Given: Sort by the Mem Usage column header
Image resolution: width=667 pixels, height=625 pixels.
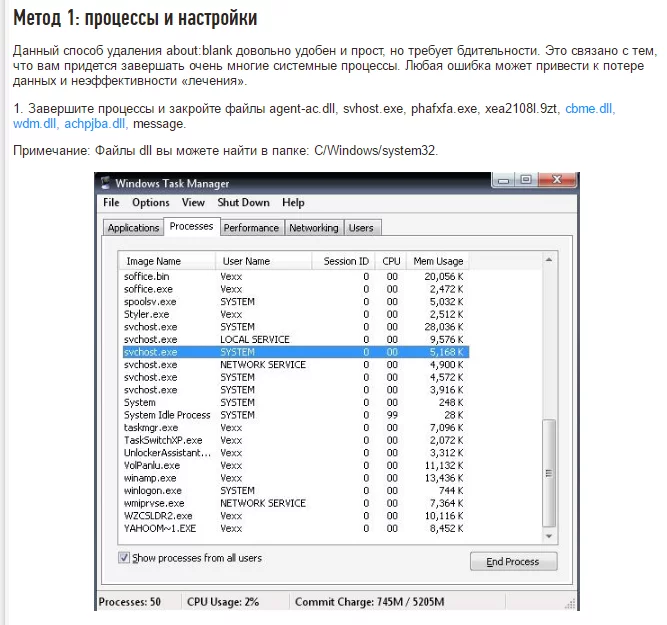Looking at the screenshot, I should pos(438,261).
